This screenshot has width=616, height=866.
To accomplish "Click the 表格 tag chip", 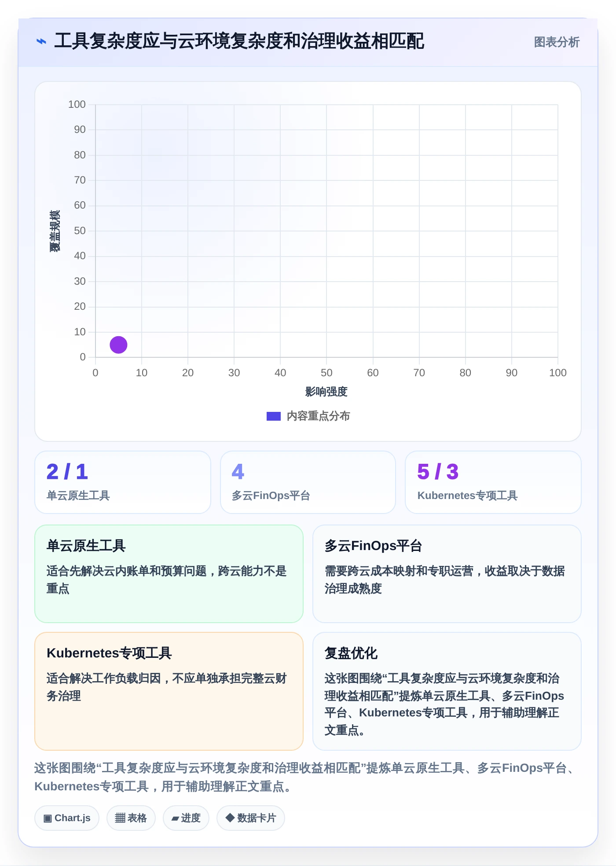I will (131, 818).
